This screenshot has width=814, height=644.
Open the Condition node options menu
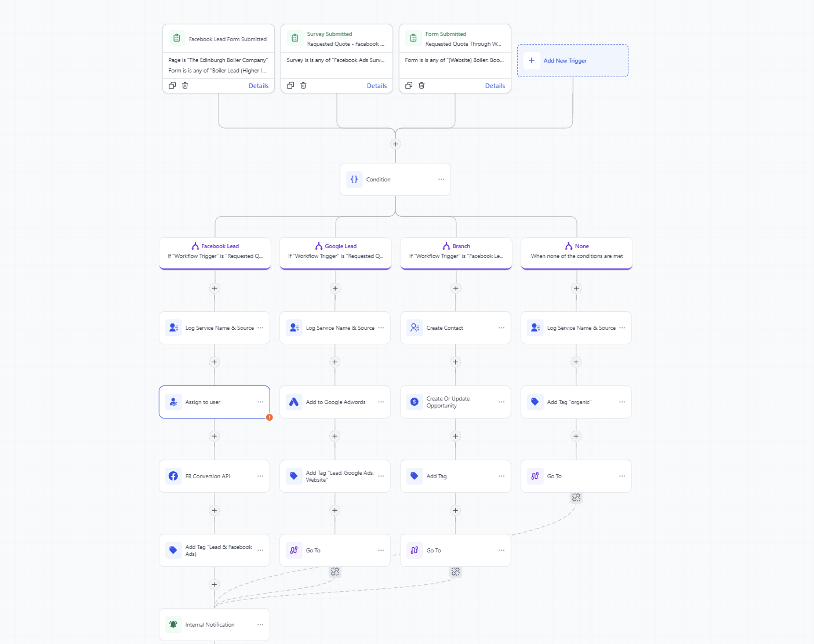coord(441,179)
